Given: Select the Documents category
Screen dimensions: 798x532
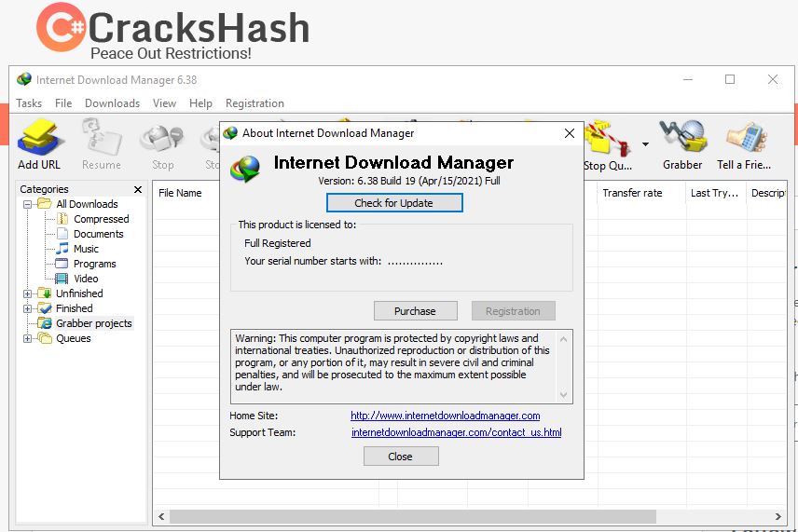Looking at the screenshot, I should [x=99, y=234].
